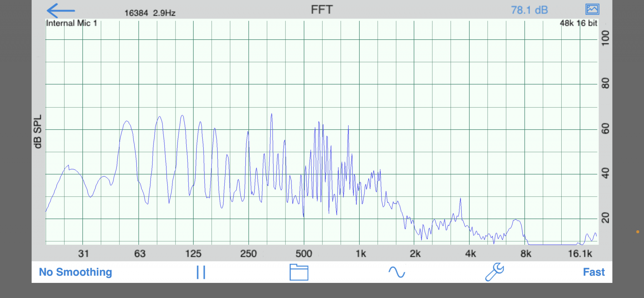The width and height of the screenshot is (644, 298).
Task: Tap the 78.1 dB level readout
Action: tap(529, 10)
